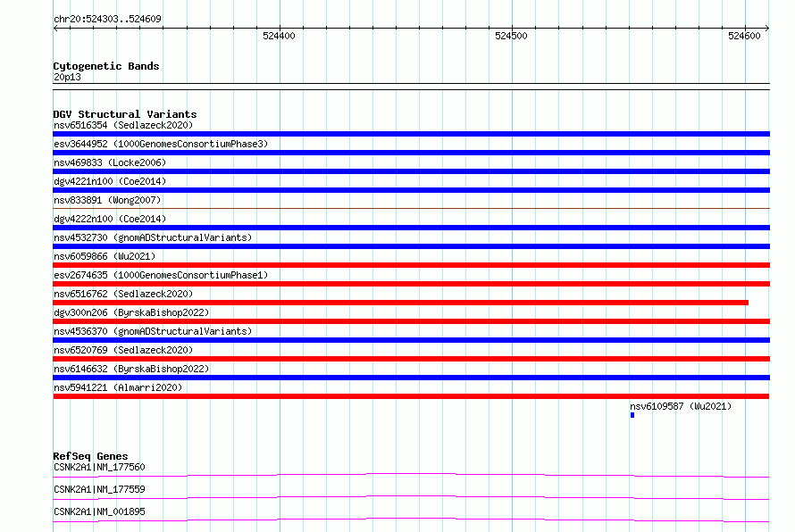Viewport: 795px width, 532px height.
Task: Click the dgv4221n100 (Coe2014) label
Action: point(110,181)
